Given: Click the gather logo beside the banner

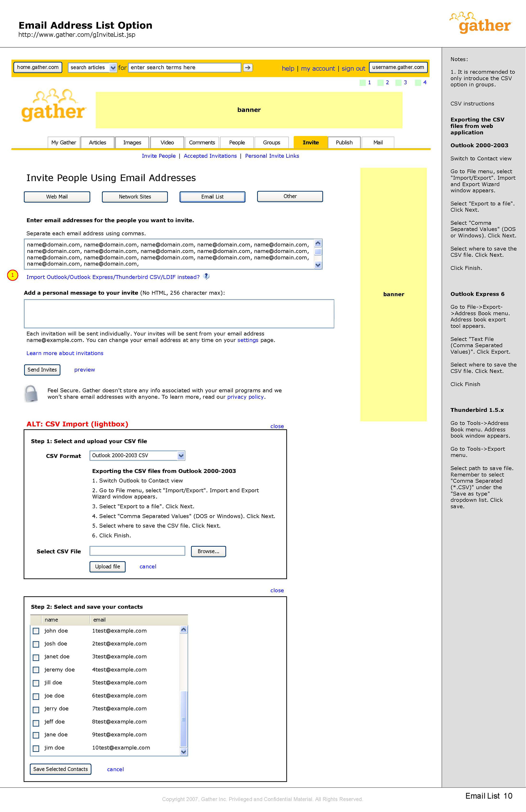Looking at the screenshot, I should coord(54,105).
